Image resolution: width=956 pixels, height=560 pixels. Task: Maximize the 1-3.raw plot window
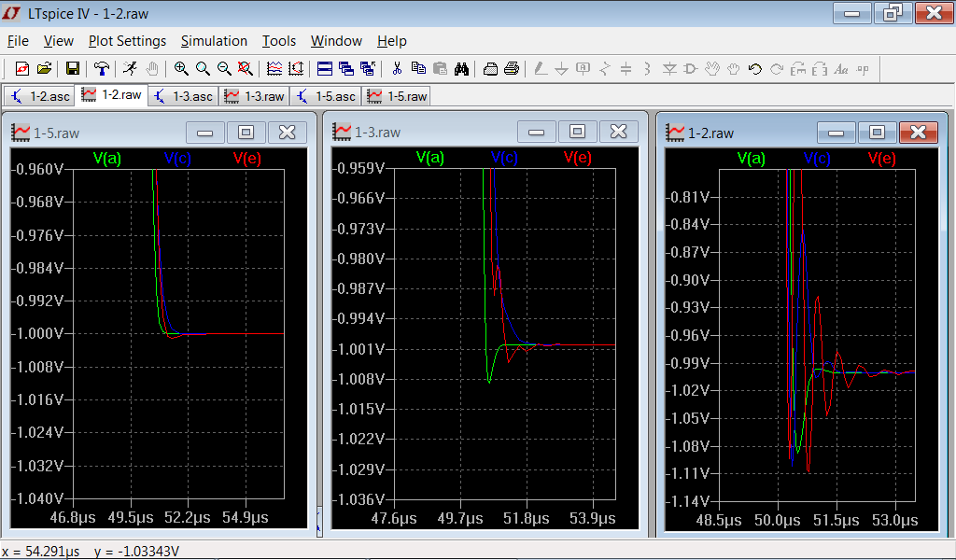coord(577,132)
